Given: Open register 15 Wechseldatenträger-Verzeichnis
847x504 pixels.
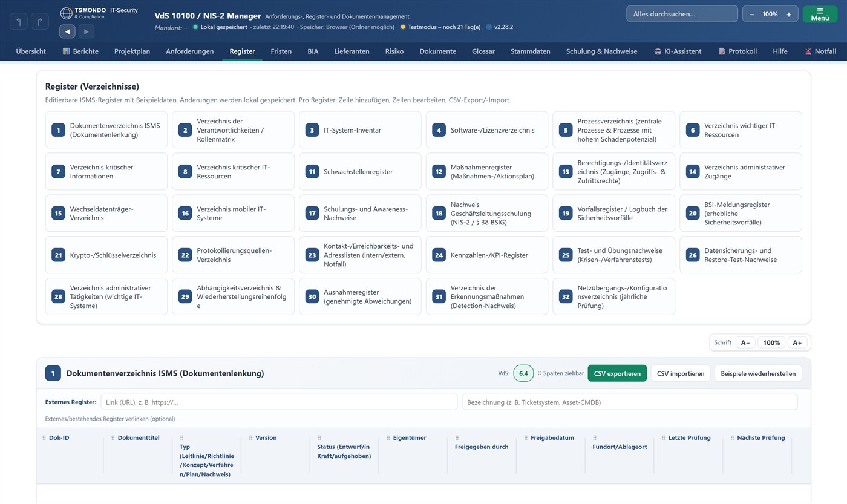Looking at the screenshot, I should click(106, 213).
